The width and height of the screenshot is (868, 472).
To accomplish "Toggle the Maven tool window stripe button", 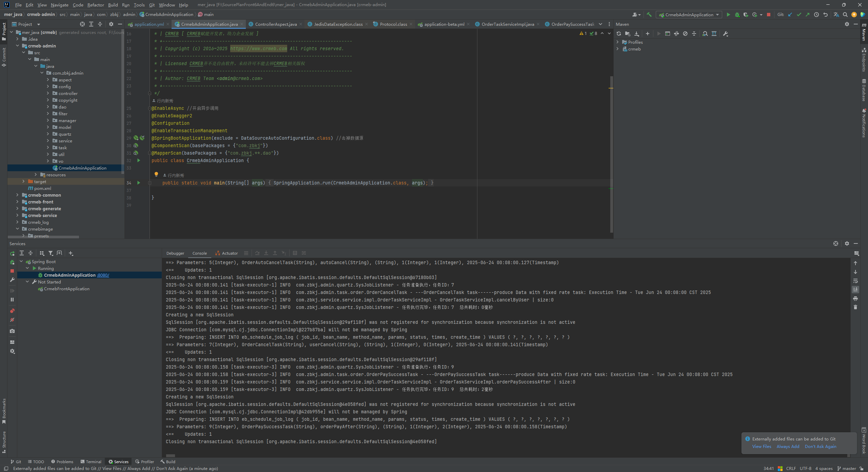I will click(x=864, y=32).
